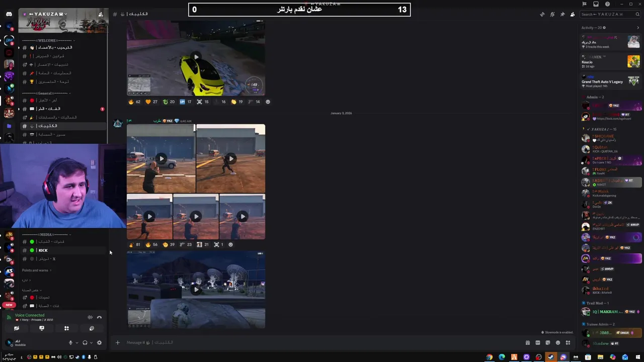Image resolution: width=644 pixels, height=362 pixels.
Task: Open the Threads icon in channel header
Action: click(x=542, y=14)
